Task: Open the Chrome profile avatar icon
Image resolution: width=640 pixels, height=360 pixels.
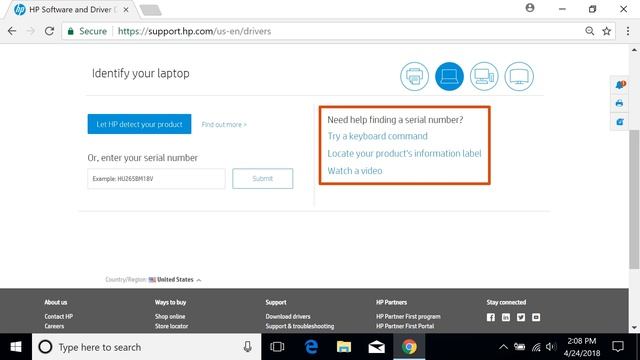Action: coord(530,8)
